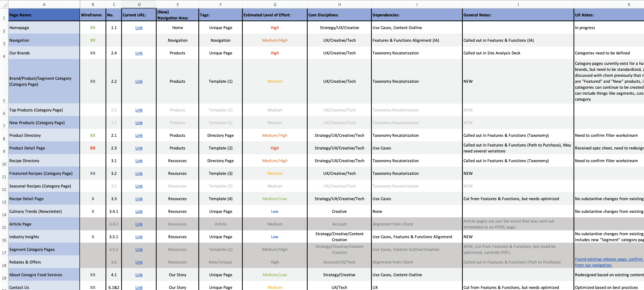The image size is (644, 290).
Task: Select 'Categories need to be defined' cell
Action: (x=609, y=53)
